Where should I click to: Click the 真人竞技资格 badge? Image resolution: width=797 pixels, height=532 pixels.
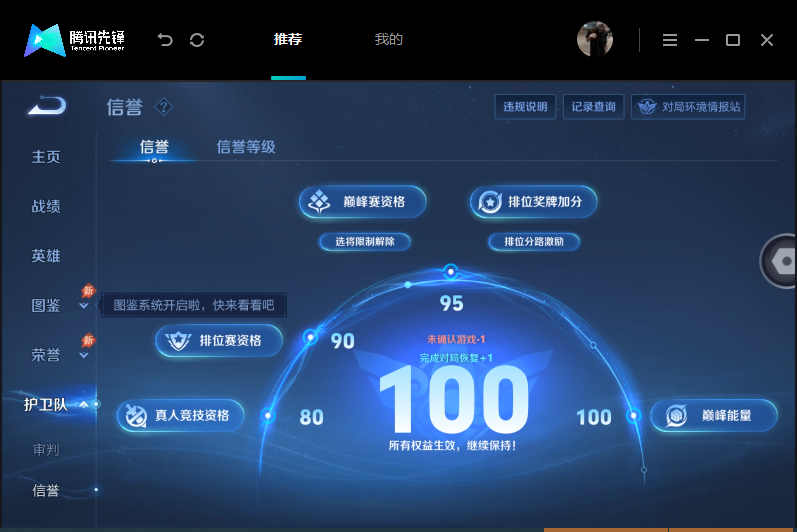(x=180, y=416)
